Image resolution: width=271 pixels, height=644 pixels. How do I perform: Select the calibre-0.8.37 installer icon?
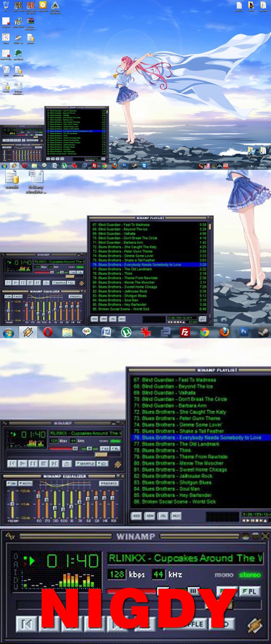18,23
